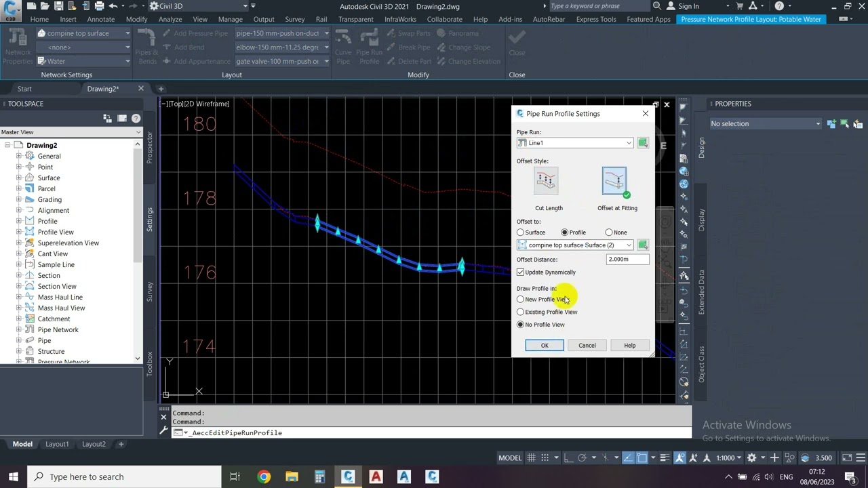Select No Profile View option

(x=521, y=325)
